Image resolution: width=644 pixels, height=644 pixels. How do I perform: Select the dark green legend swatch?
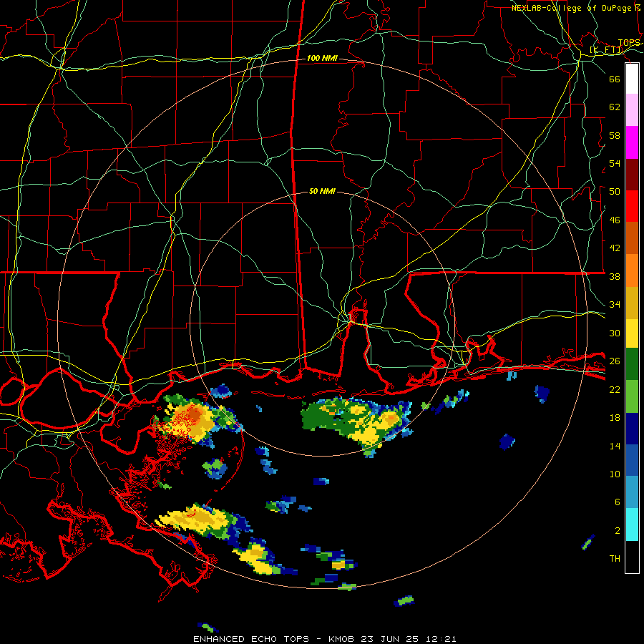632,364
